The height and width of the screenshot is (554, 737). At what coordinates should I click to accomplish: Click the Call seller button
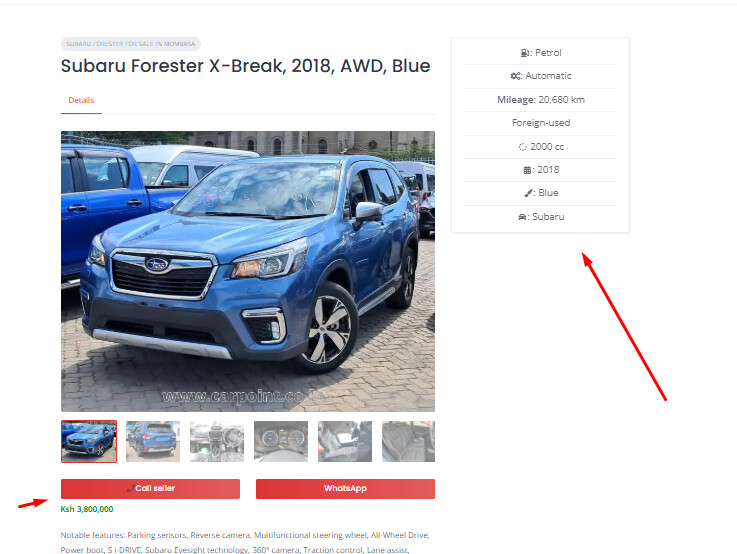(150, 489)
